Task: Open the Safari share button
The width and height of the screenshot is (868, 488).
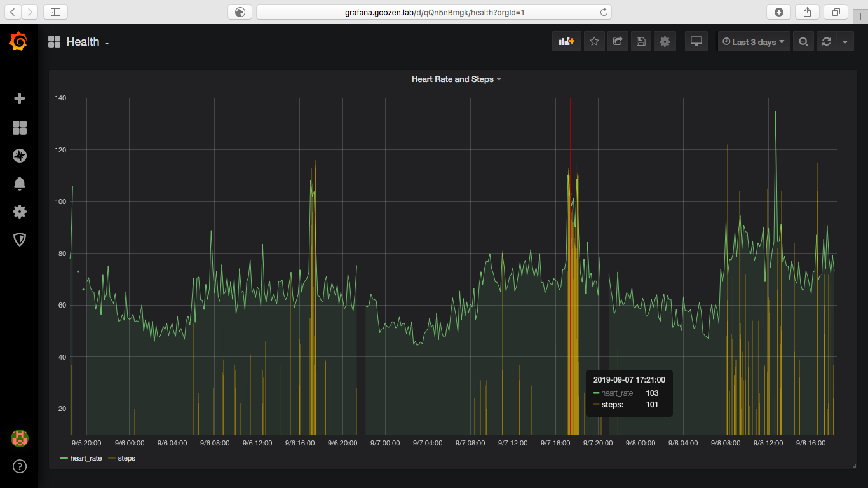Action: (807, 11)
